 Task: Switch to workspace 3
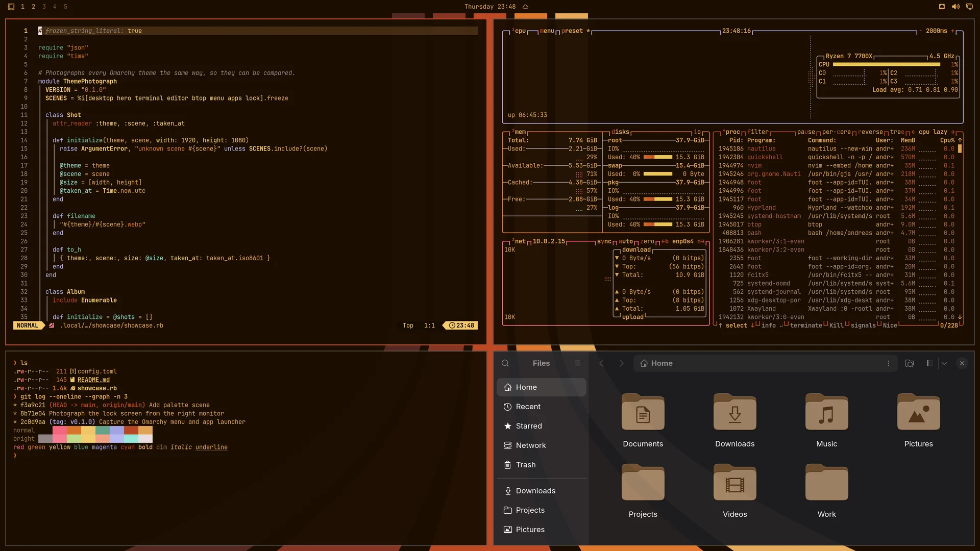click(44, 7)
